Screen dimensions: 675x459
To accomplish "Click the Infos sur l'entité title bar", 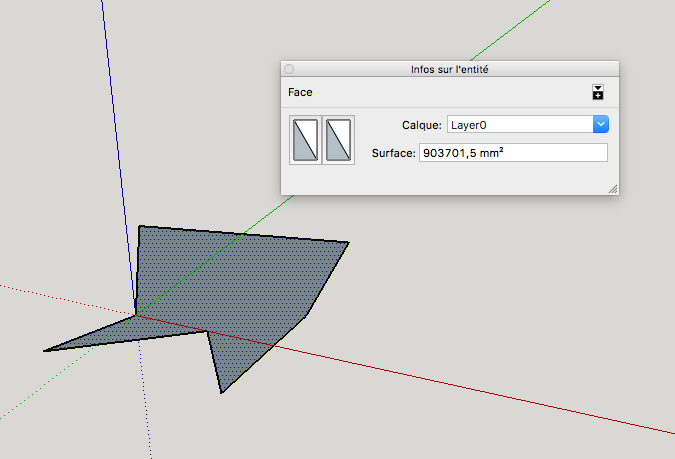I will pyautogui.click(x=450, y=69).
